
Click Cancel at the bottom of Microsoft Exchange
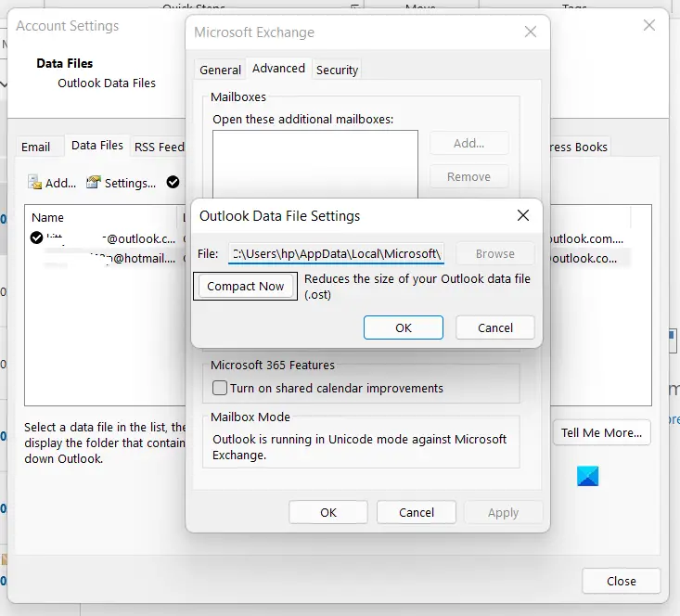tap(417, 512)
